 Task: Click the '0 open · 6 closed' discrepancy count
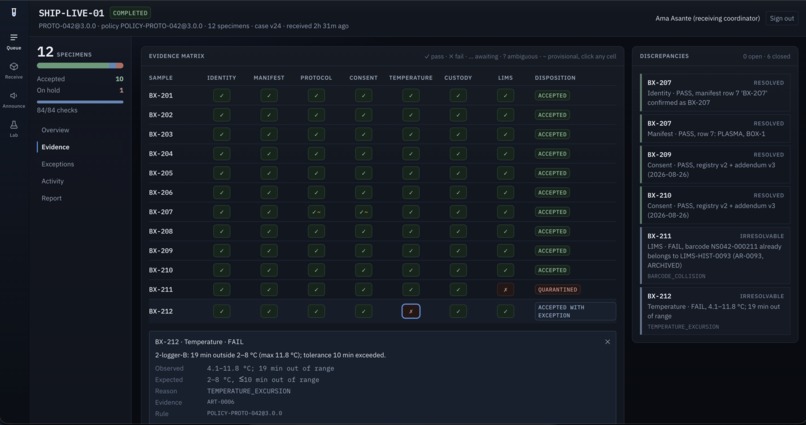pos(766,57)
